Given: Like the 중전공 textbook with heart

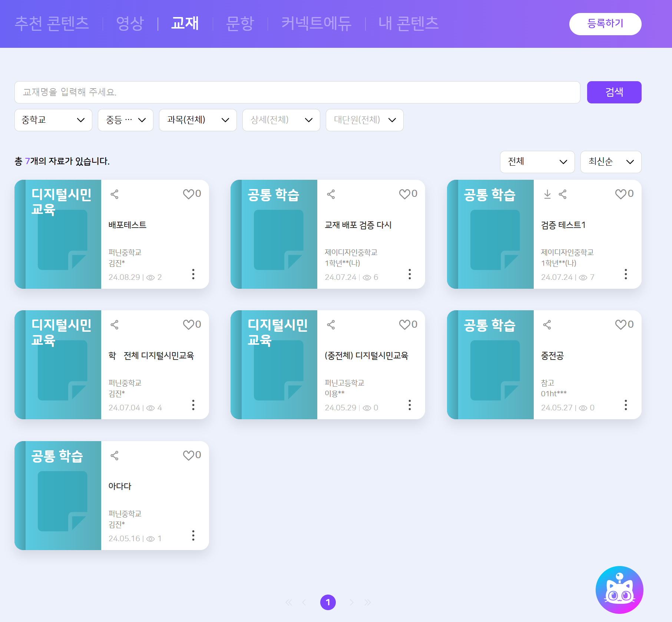Looking at the screenshot, I should (x=621, y=325).
